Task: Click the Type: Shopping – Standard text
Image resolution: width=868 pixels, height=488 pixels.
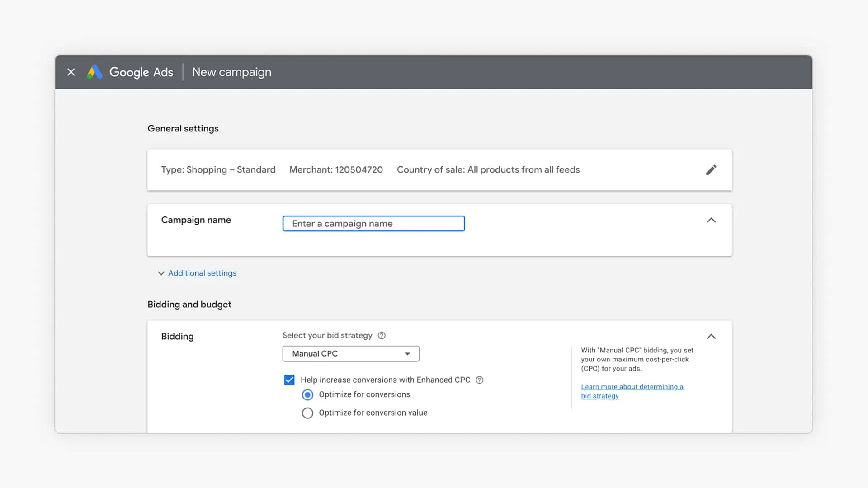Action: (218, 170)
